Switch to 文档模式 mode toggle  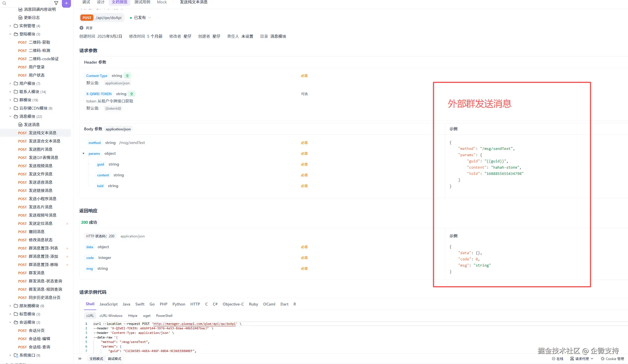[96, 359]
